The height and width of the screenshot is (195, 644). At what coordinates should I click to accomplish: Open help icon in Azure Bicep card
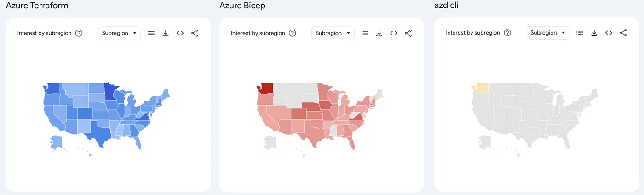pyautogui.click(x=292, y=33)
